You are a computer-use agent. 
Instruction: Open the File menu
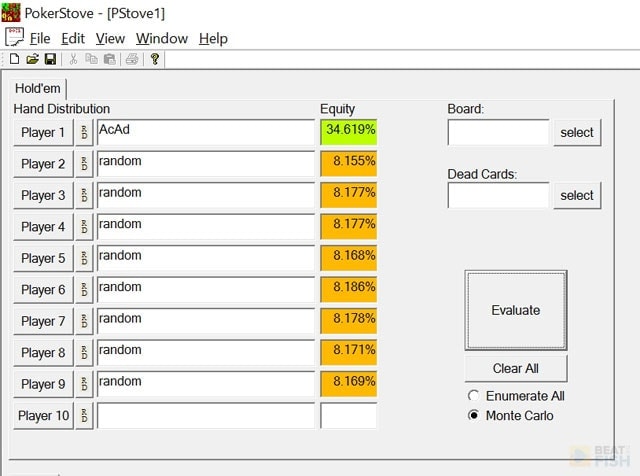(x=40, y=38)
